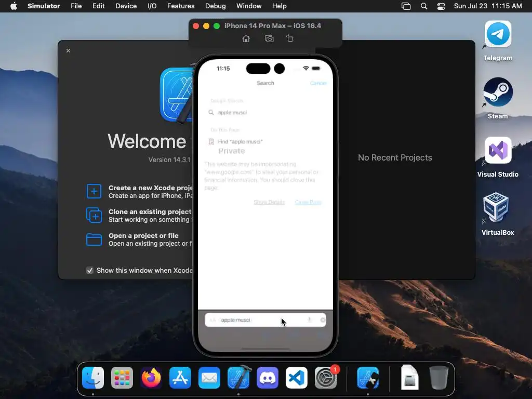Open Launchpad in the Dock
The height and width of the screenshot is (399, 532).
pyautogui.click(x=122, y=378)
